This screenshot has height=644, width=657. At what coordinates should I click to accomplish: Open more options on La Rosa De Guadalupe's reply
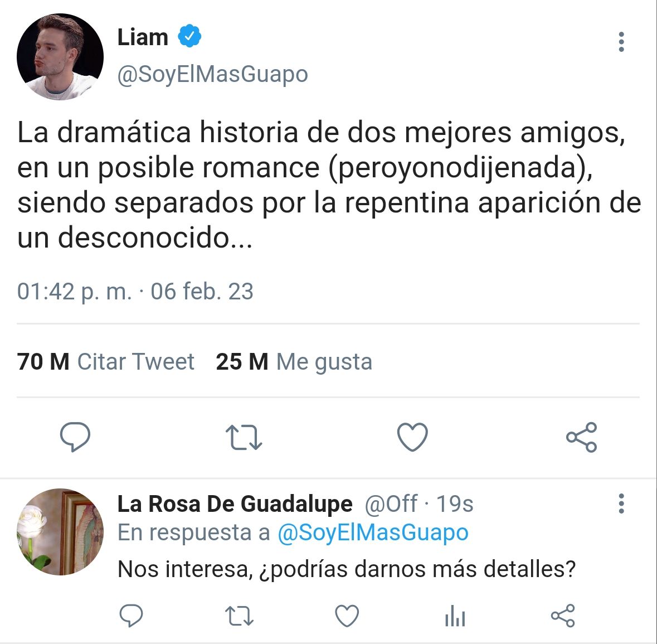tap(621, 503)
